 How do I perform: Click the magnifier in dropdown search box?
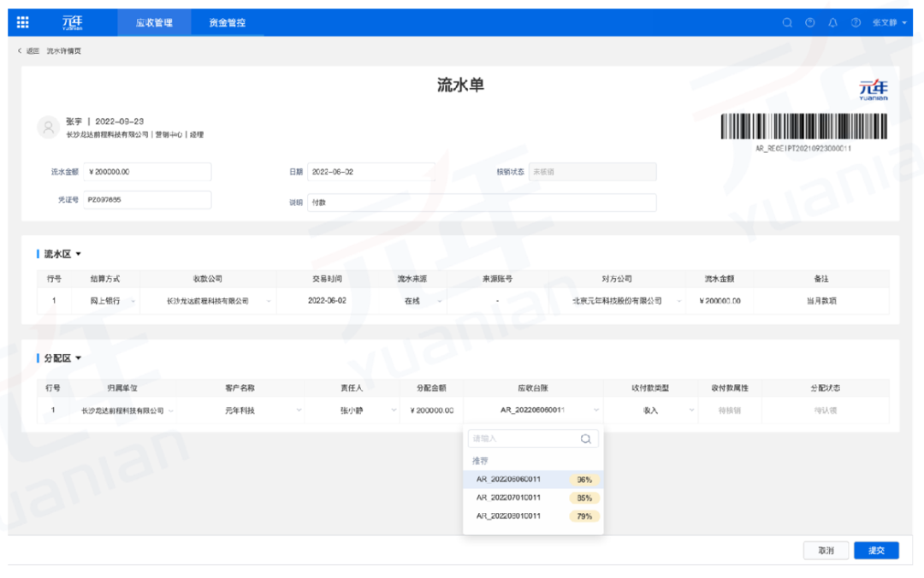tap(585, 439)
